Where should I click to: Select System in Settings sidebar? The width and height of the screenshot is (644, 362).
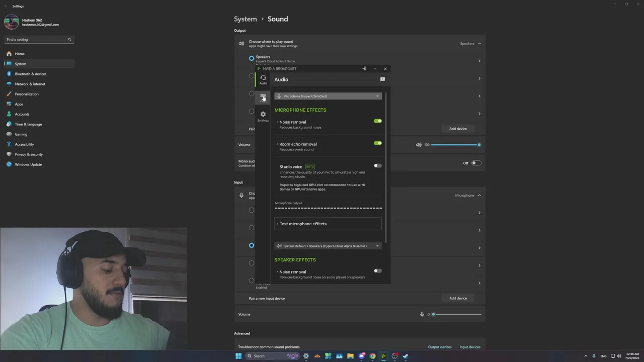click(39, 64)
